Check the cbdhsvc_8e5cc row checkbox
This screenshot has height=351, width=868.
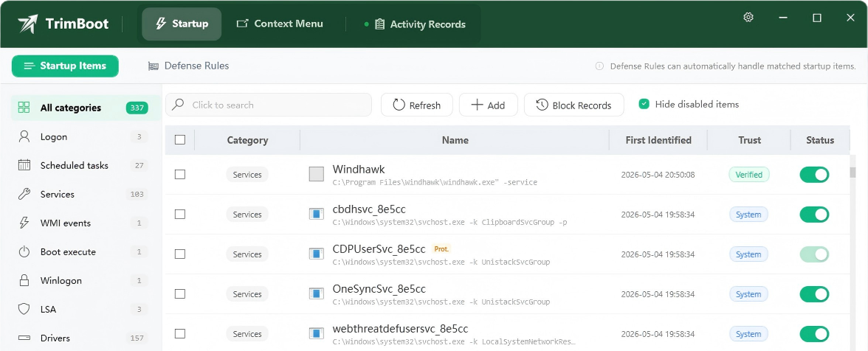[180, 214]
